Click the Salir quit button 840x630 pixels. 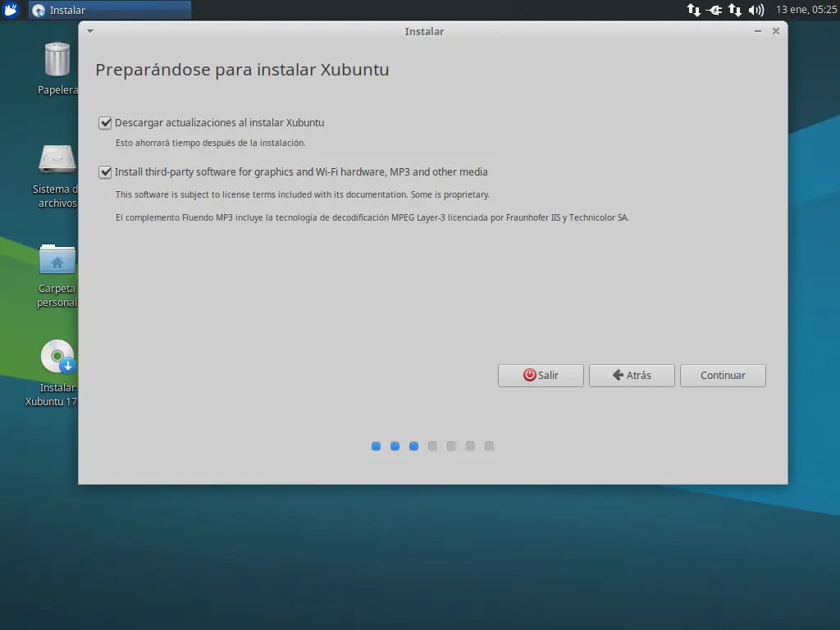click(x=541, y=376)
